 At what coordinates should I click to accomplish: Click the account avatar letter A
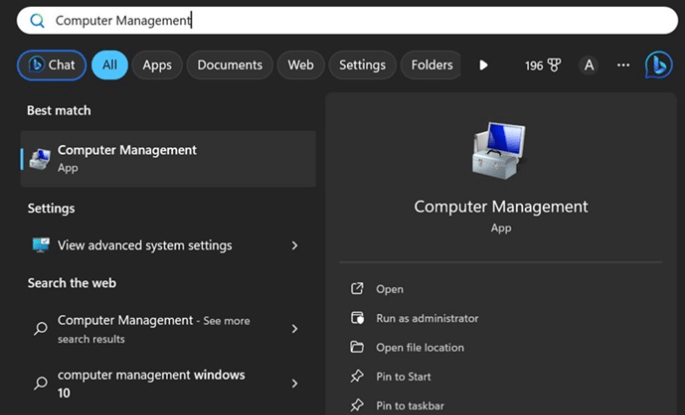pyautogui.click(x=589, y=65)
